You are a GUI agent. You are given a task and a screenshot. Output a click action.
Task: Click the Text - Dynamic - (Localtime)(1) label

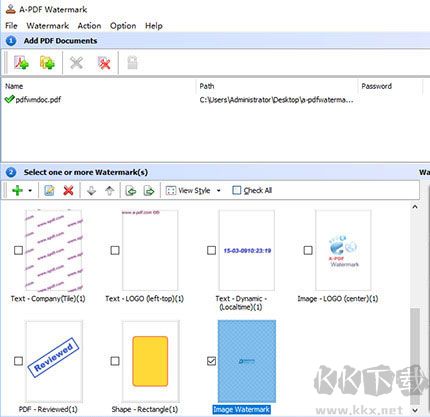241,303
